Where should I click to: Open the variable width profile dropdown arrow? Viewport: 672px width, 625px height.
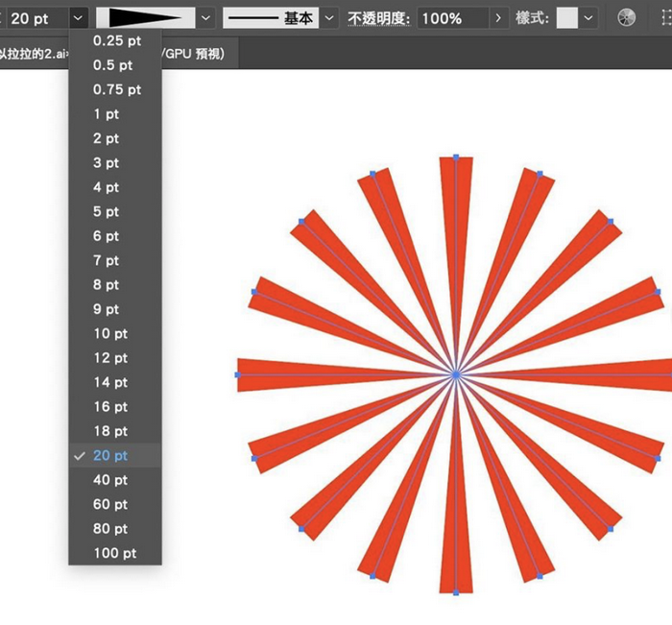[207, 18]
